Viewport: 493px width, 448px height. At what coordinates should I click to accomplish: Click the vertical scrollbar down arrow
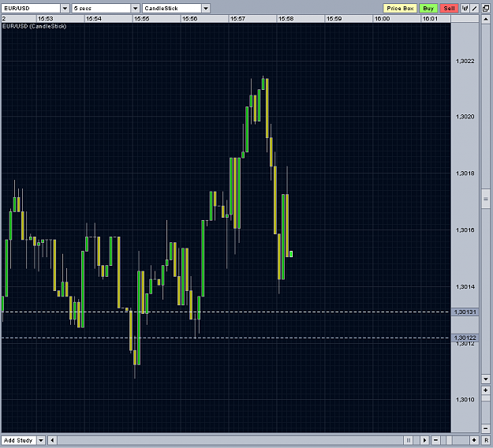[486, 379]
